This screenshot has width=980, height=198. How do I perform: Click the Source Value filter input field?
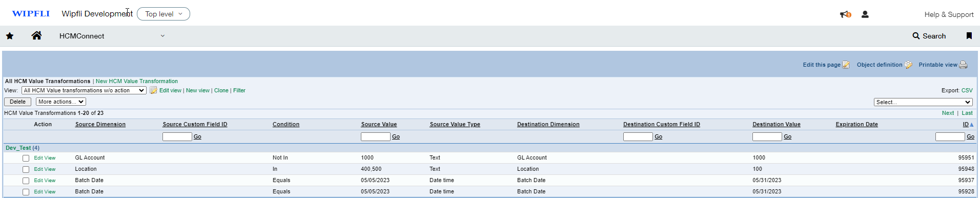[376, 136]
